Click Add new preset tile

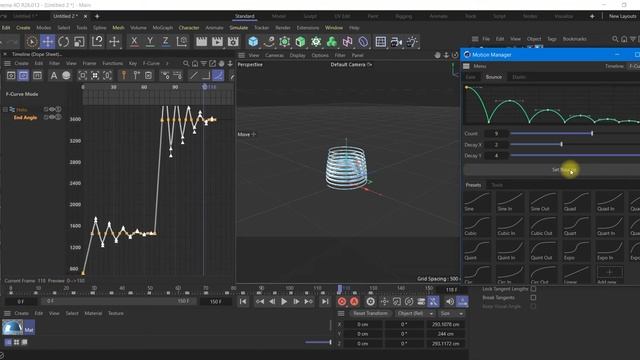pos(609,275)
